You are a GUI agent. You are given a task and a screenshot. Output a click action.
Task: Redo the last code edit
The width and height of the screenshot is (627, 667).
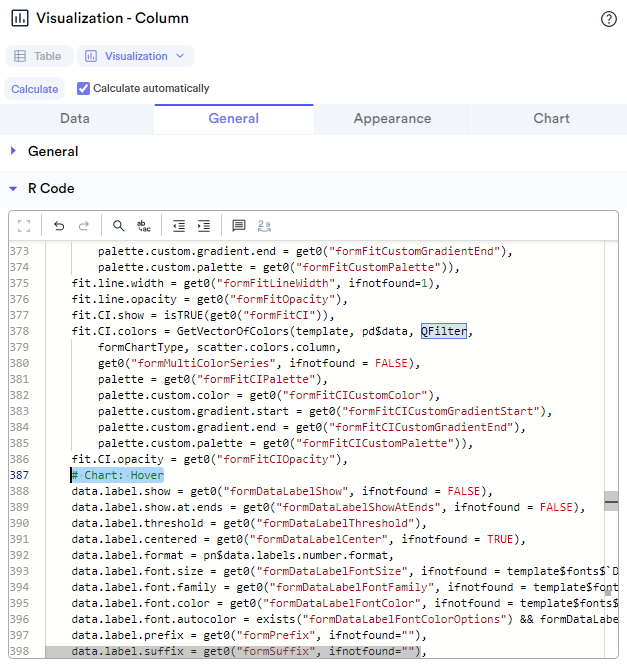coord(84,226)
